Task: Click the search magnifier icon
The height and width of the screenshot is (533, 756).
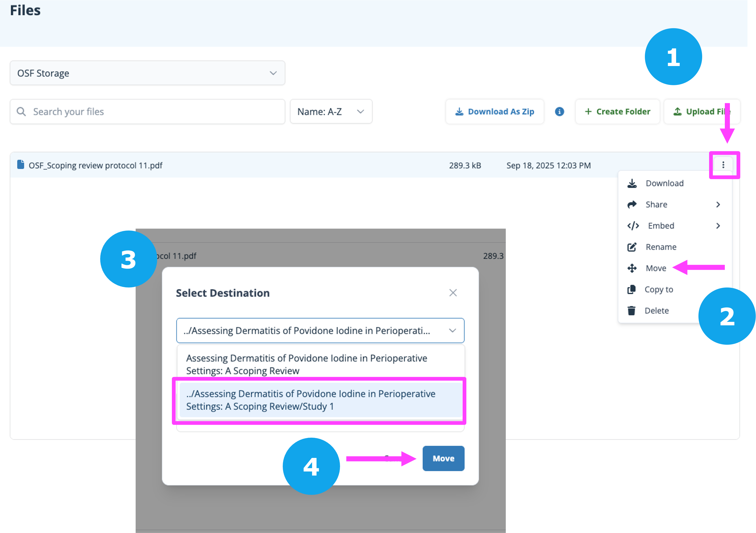Action: pos(21,112)
